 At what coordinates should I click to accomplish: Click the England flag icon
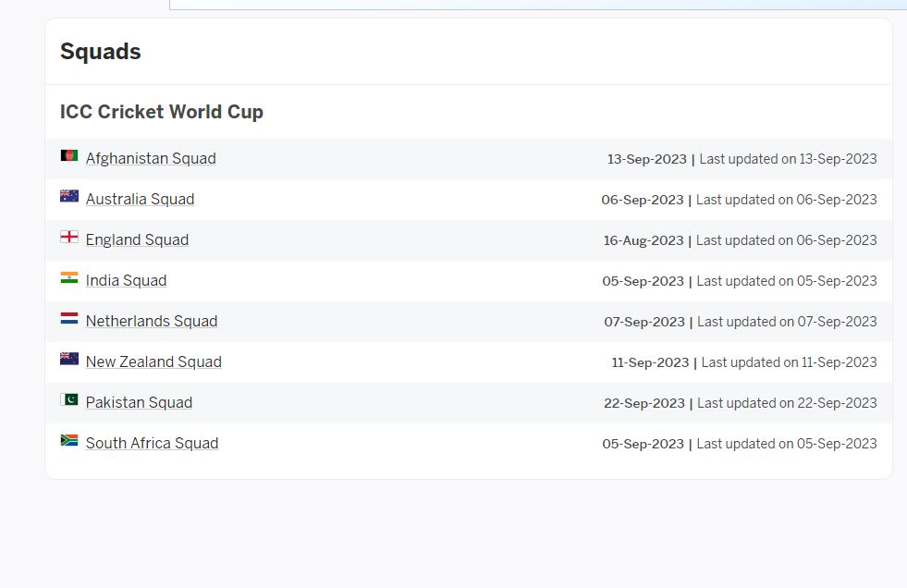pos(69,237)
